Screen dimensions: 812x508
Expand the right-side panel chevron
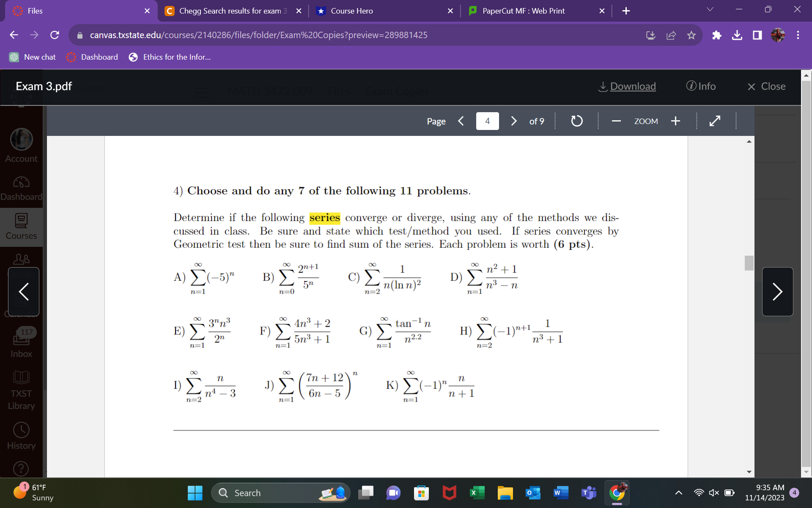[x=777, y=292]
